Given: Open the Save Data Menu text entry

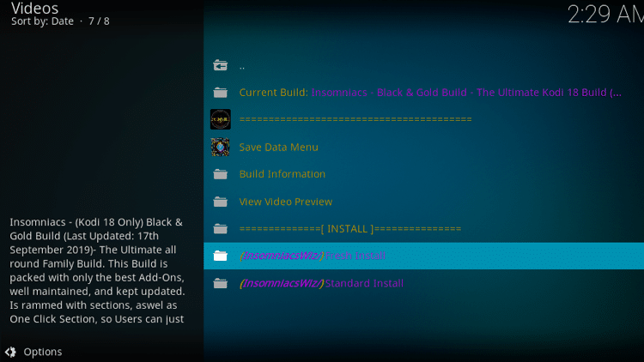Looking at the screenshot, I should [x=278, y=147].
